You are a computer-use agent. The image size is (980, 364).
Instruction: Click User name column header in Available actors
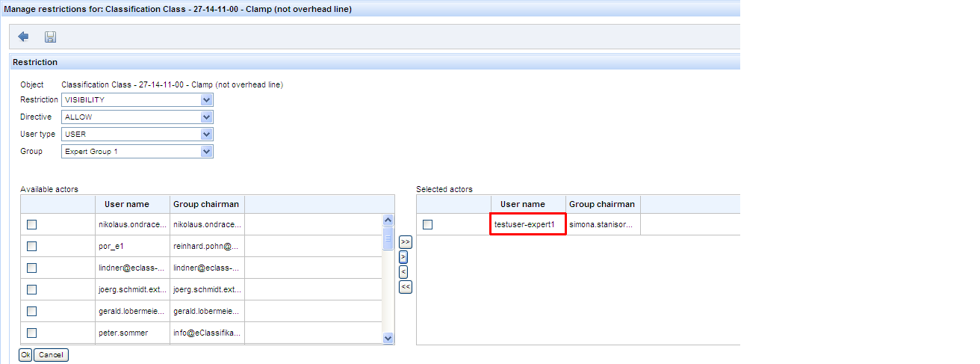point(126,204)
